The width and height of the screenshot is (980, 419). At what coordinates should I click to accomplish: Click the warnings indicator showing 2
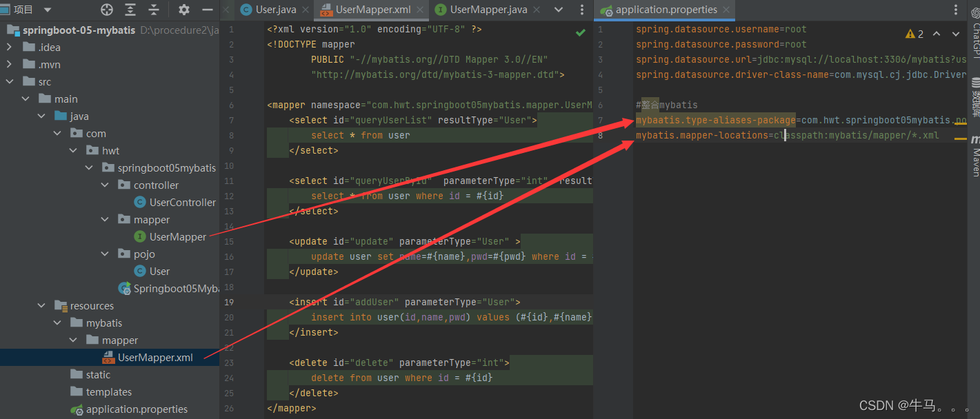[x=914, y=34]
